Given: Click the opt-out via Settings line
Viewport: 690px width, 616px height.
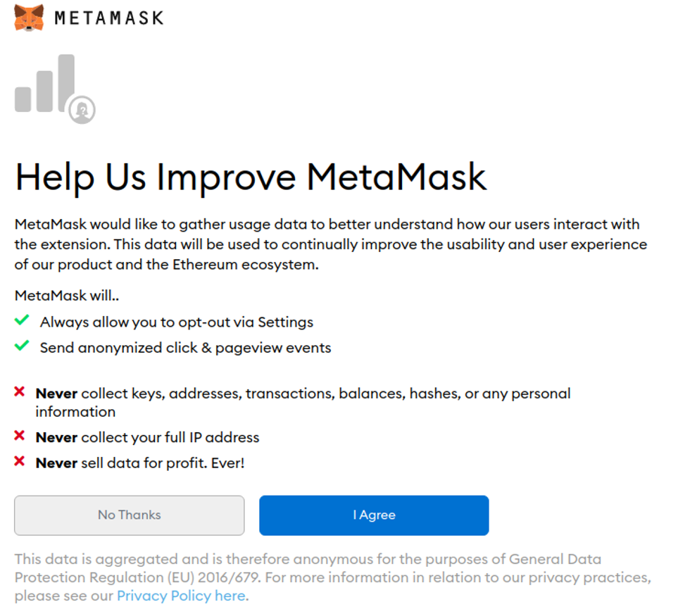Looking at the screenshot, I should tap(177, 322).
